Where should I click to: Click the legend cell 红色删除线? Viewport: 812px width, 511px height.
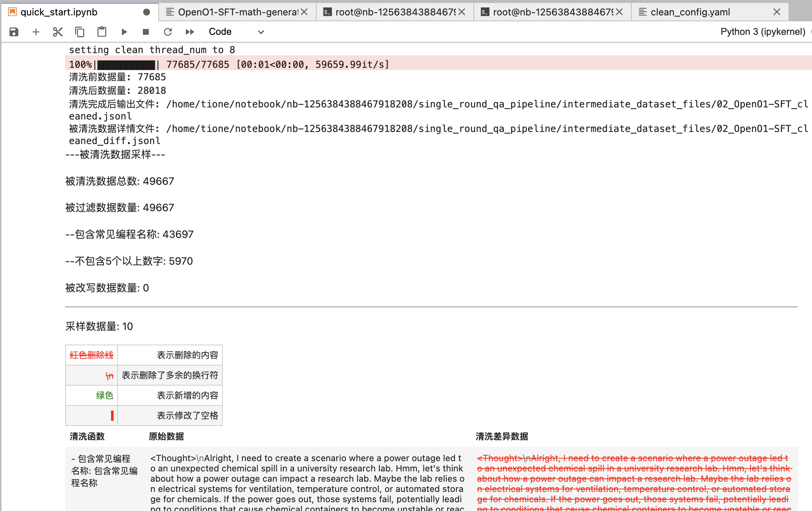tap(92, 355)
